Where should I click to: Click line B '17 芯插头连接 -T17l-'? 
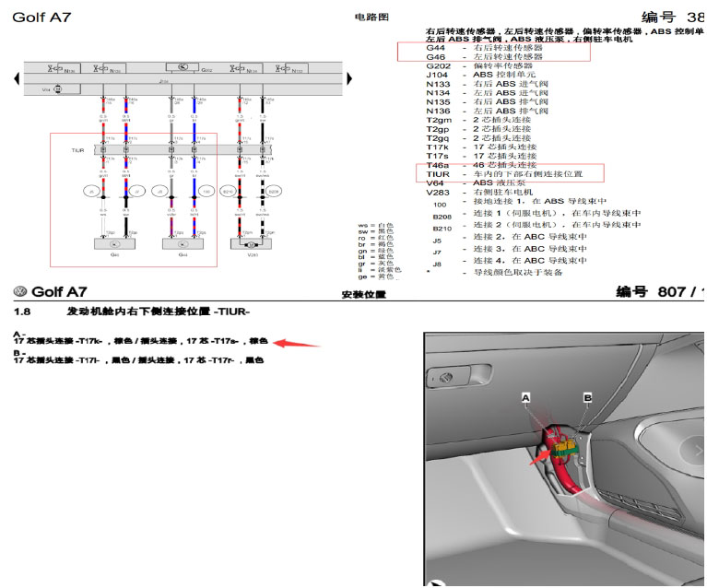click(x=138, y=360)
